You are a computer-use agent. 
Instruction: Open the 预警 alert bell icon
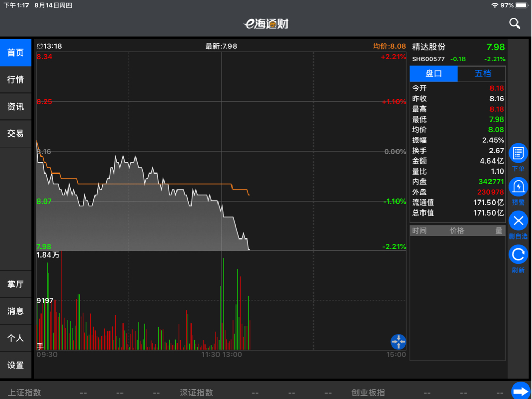coord(518,187)
